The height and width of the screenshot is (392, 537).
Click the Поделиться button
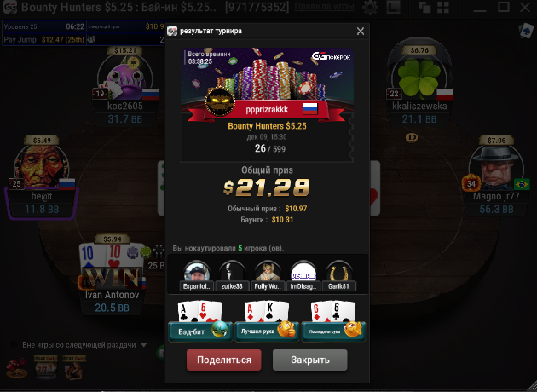(224, 360)
